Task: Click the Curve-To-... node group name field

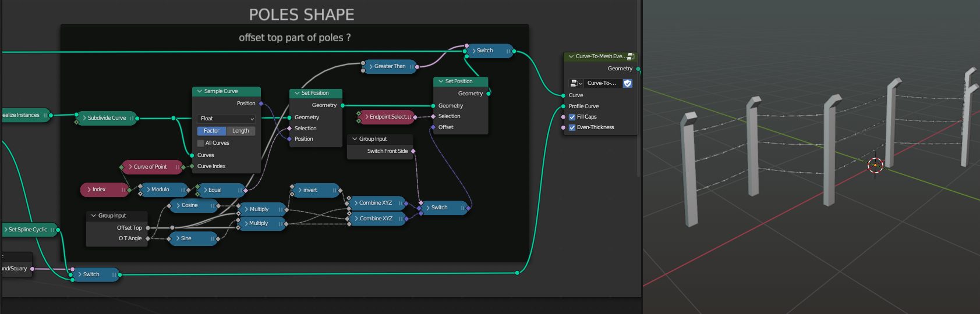Action: 603,83
